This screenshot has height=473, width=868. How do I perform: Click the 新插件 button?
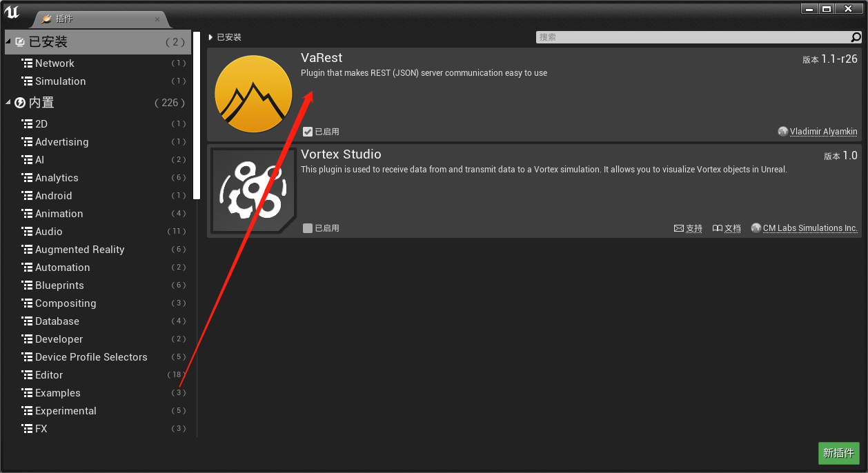point(839,453)
